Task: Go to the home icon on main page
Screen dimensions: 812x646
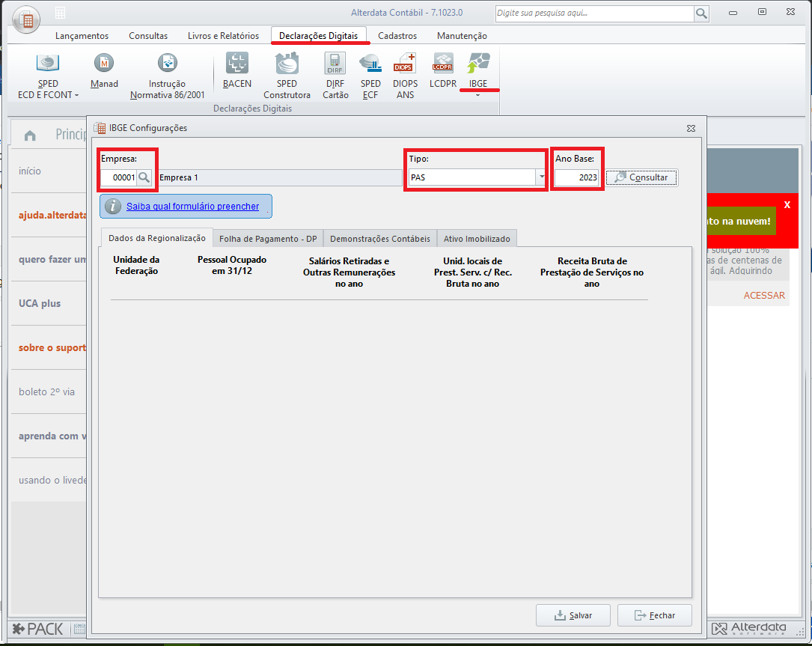Action: (30, 135)
